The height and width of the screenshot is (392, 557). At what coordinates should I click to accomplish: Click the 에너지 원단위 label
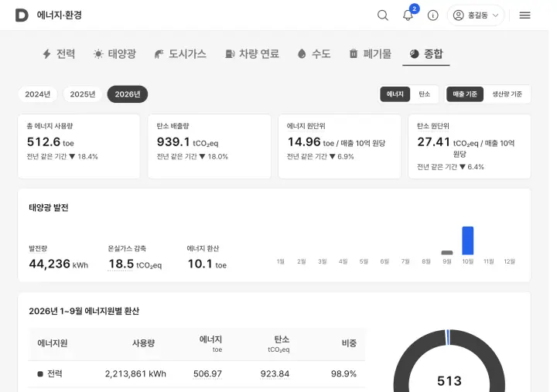click(x=306, y=126)
